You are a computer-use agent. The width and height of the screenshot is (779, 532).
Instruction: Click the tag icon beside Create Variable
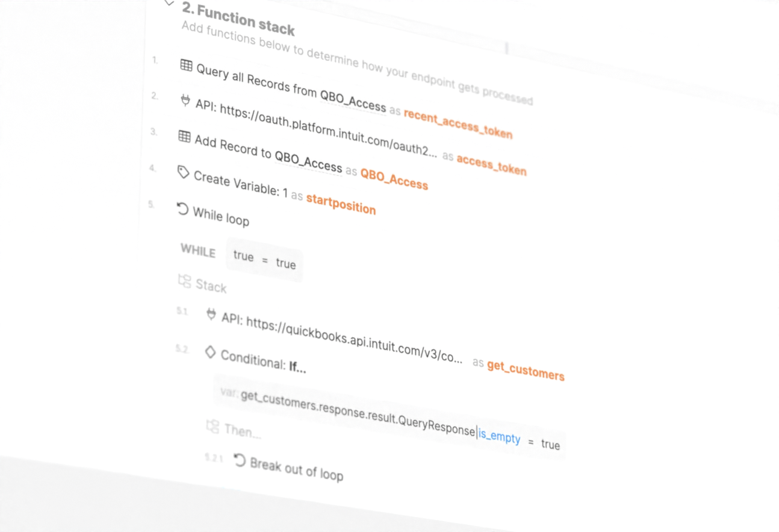tap(184, 172)
